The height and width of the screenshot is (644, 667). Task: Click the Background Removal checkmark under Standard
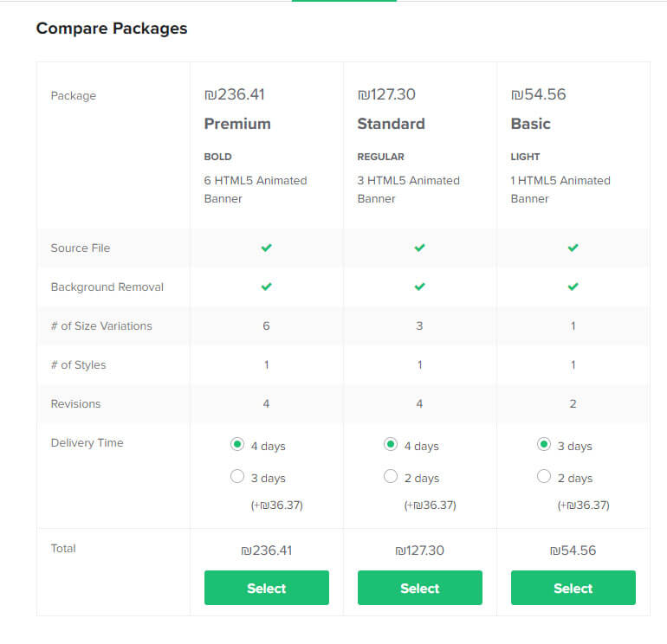420,287
